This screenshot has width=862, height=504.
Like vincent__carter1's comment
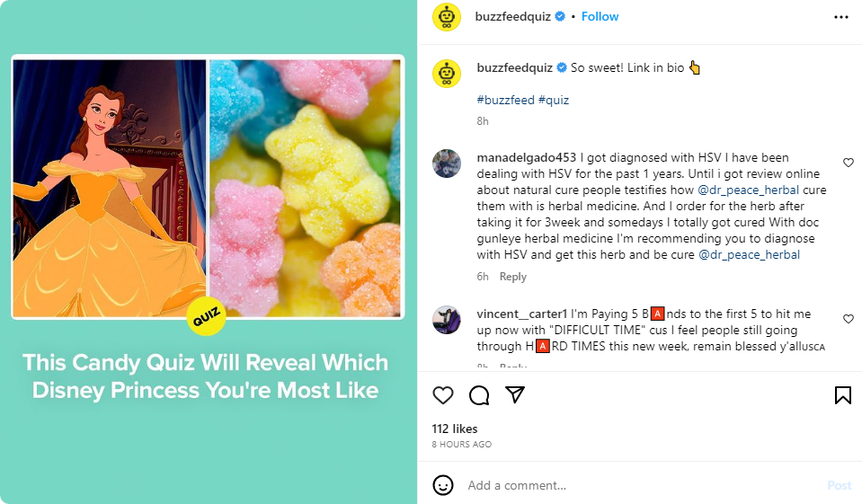[x=848, y=319]
